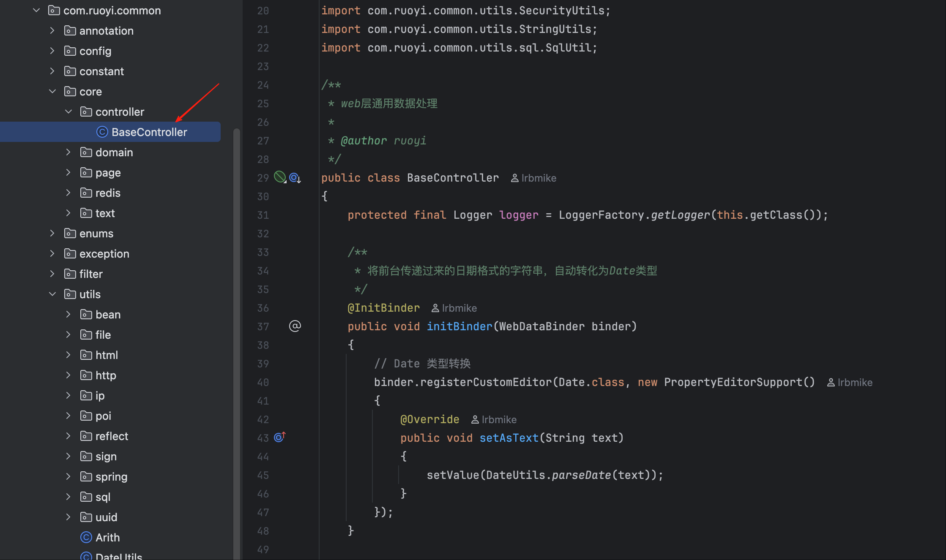Viewport: 946px width, 560px height.
Task: Select the spring folder in utils
Action: coord(111,477)
